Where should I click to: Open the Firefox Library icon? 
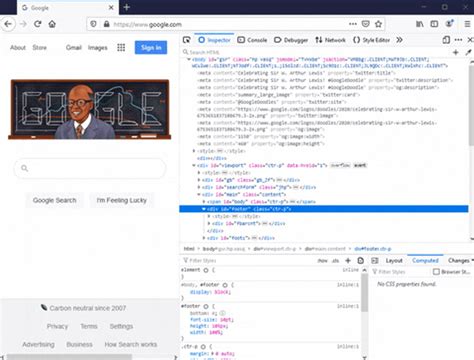[x=420, y=24]
